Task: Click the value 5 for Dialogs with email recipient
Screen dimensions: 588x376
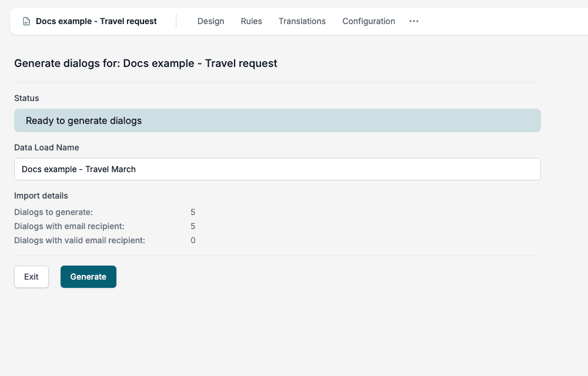Action: (x=193, y=226)
